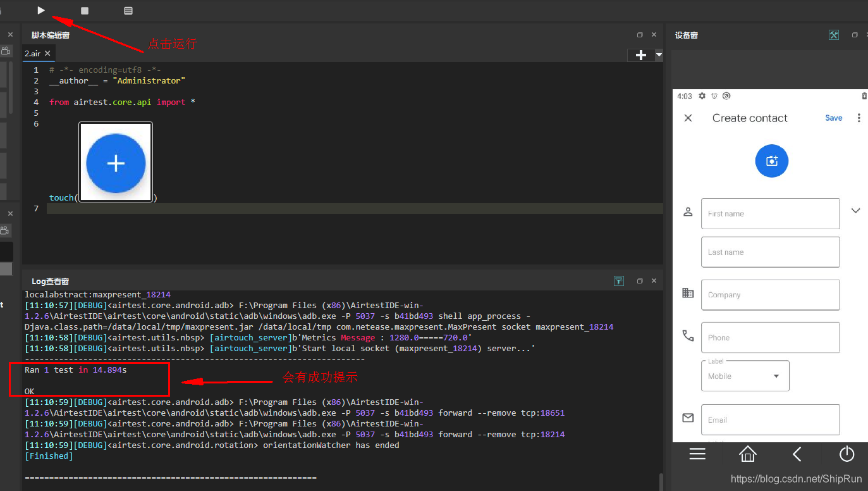Close the 2.air tab
868x491 pixels.
tap(48, 54)
